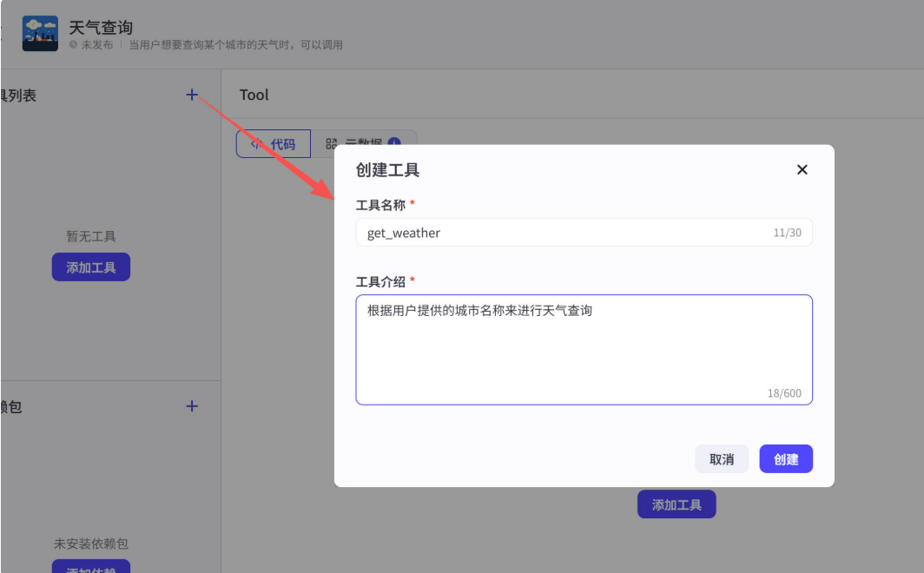This screenshot has height=573, width=924.
Task: Click the 未安装依赖包 placeholder text
Action: pos(90,543)
